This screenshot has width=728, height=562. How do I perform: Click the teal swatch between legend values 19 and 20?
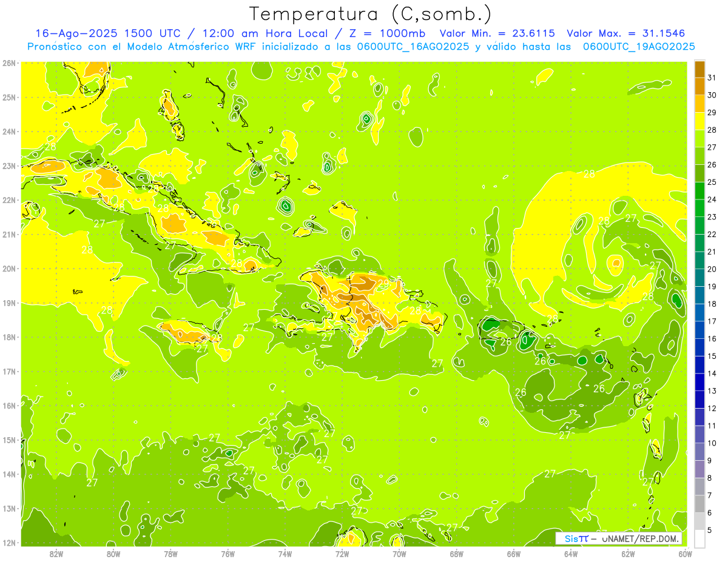click(699, 278)
